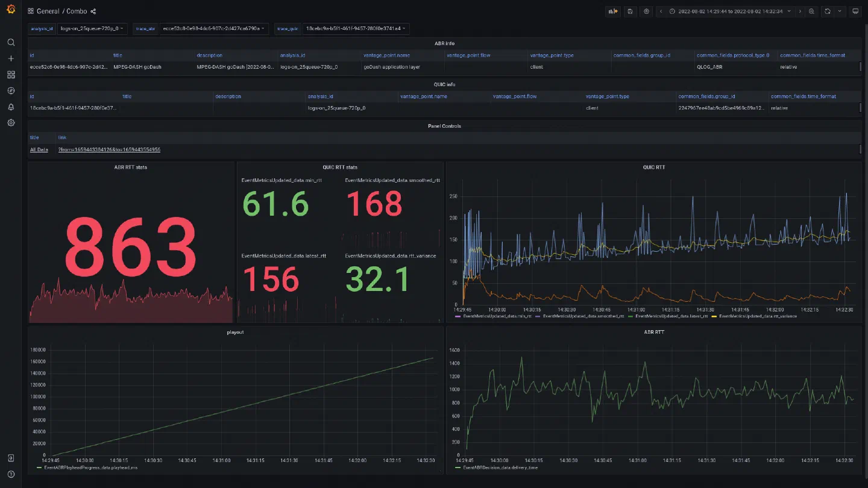Toggle min_rtt series in QUIC RTT legend
This screenshot has width=868, height=488.
coord(497,316)
